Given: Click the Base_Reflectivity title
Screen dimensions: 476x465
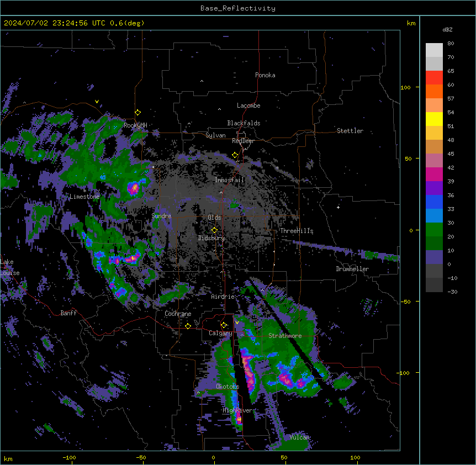Looking at the screenshot, I should click(238, 8).
